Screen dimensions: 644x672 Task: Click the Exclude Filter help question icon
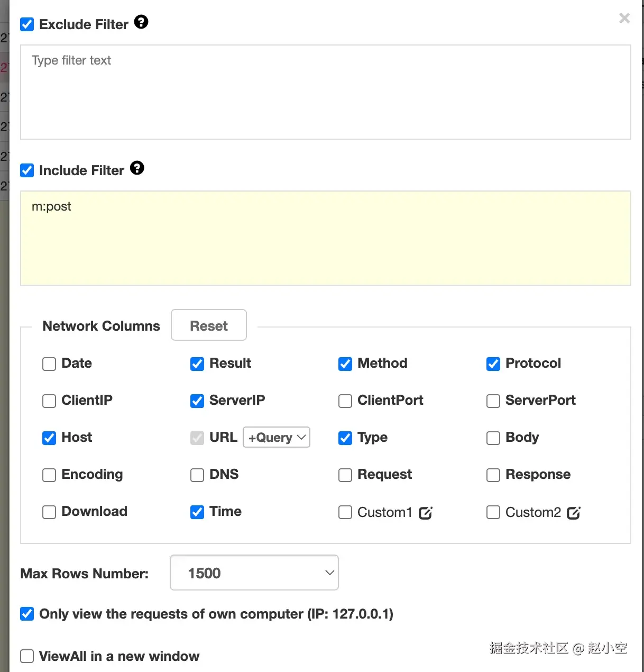click(141, 22)
